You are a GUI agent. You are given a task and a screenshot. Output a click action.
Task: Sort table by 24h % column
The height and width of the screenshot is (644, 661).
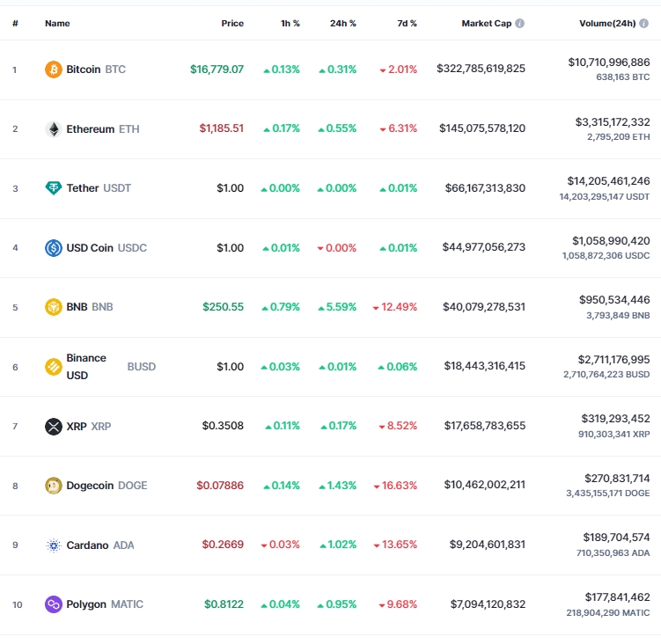tap(342, 23)
